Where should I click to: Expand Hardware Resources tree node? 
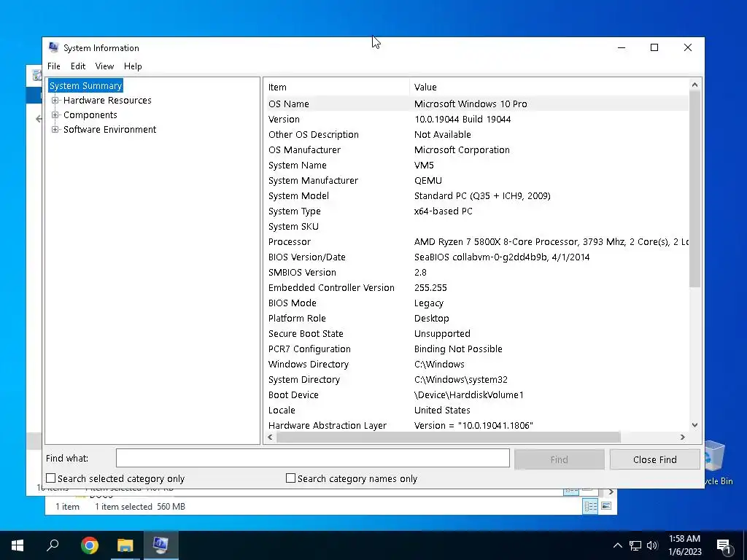(55, 101)
